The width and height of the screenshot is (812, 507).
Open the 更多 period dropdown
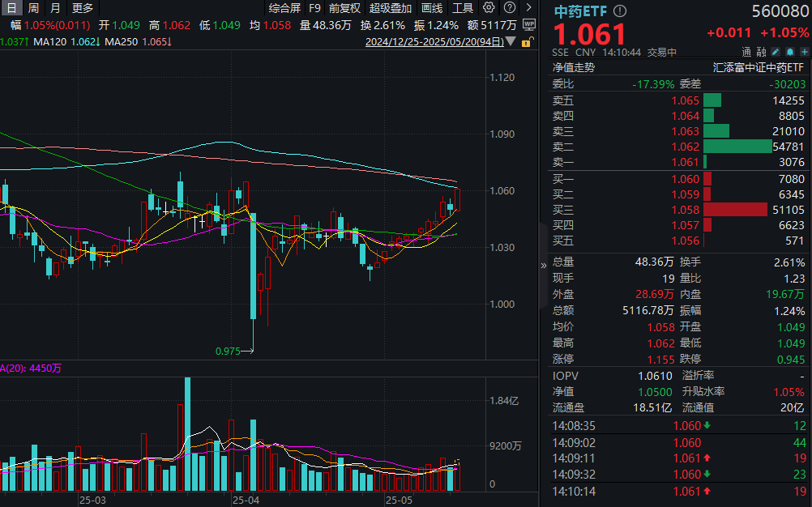point(81,7)
